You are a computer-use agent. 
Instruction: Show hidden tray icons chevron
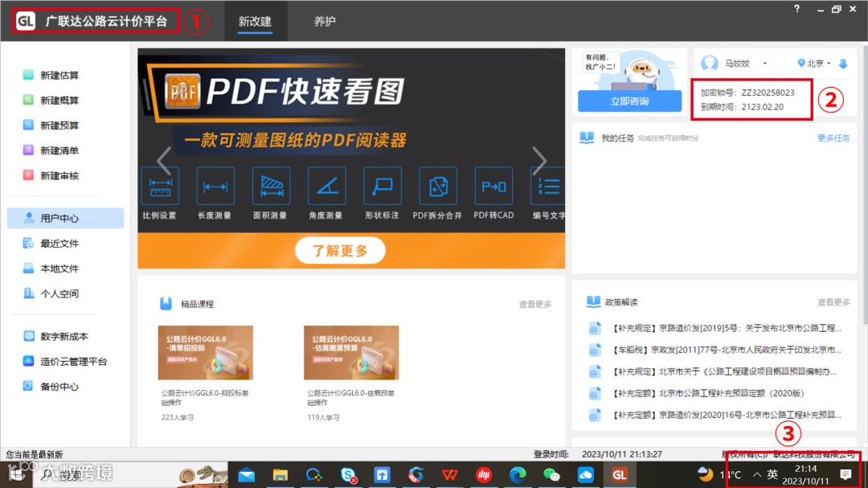[756, 474]
